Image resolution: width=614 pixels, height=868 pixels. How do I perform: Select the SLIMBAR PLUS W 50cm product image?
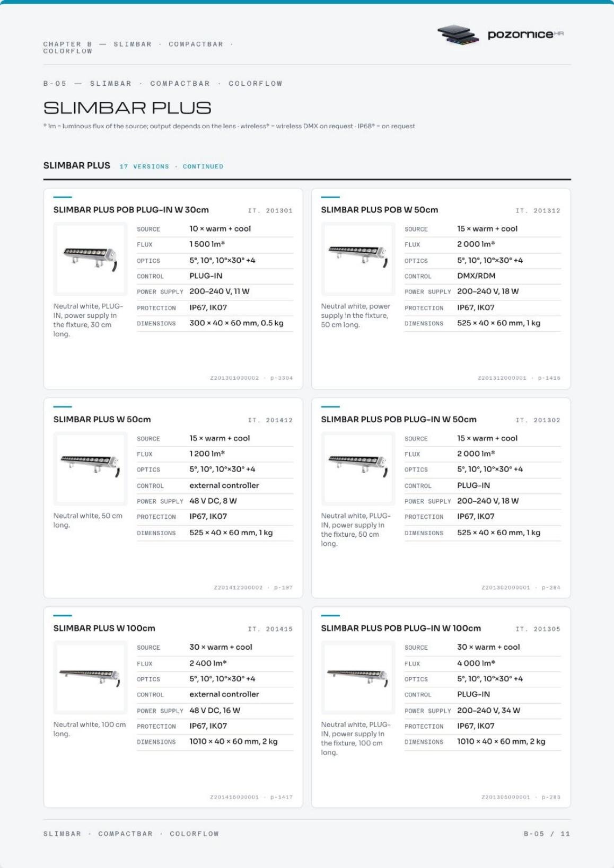(x=90, y=468)
